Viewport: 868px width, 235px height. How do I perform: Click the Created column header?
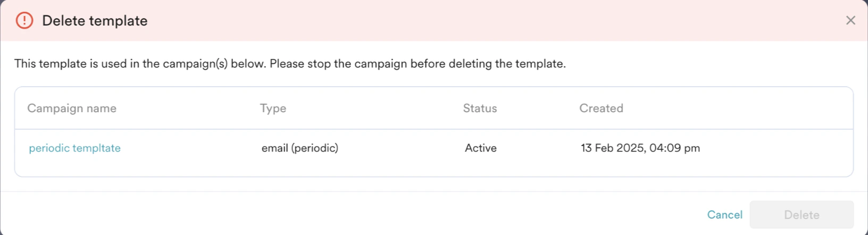pos(601,108)
